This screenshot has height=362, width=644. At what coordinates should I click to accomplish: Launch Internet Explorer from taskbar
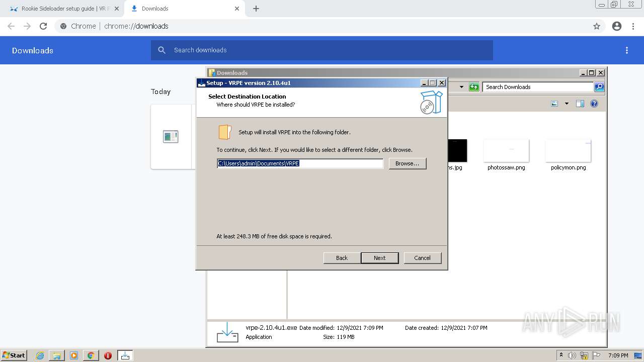tap(40, 355)
